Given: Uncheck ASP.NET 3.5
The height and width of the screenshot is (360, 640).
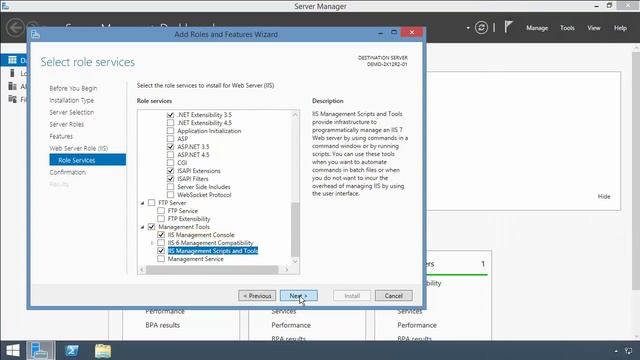Looking at the screenshot, I should 170,147.
